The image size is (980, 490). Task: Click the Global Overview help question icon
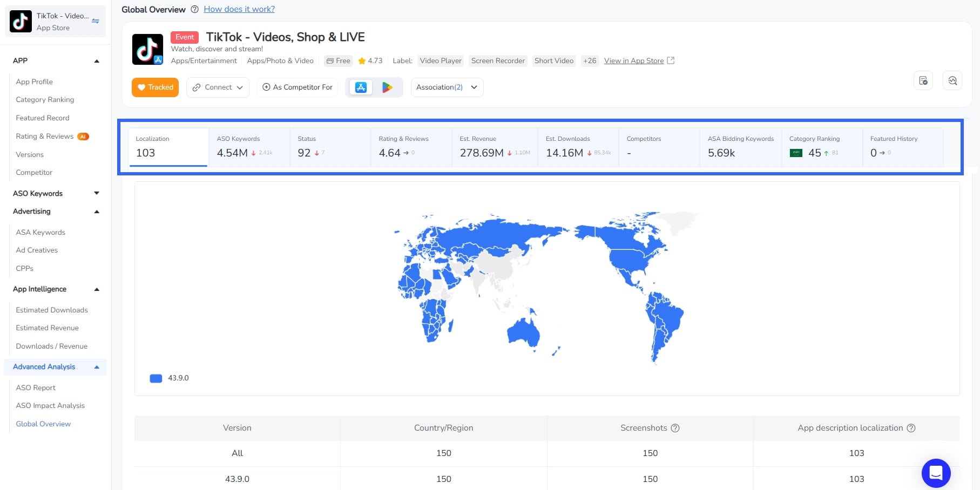pos(194,9)
